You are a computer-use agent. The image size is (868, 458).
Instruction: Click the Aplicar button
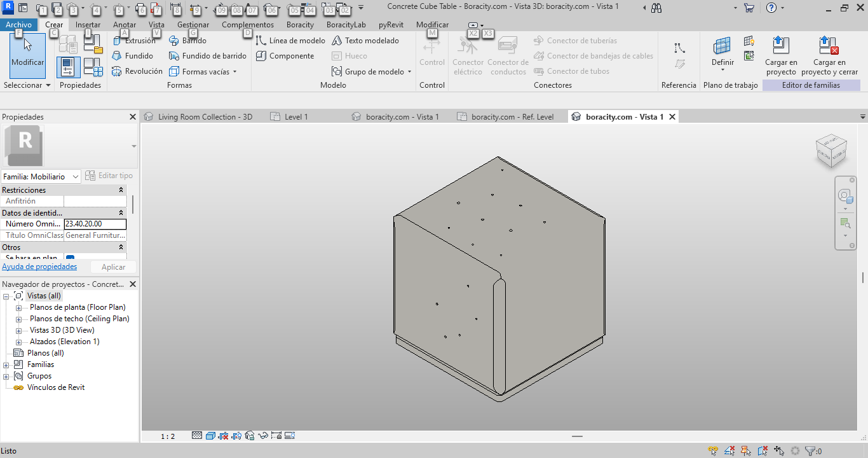tap(114, 267)
